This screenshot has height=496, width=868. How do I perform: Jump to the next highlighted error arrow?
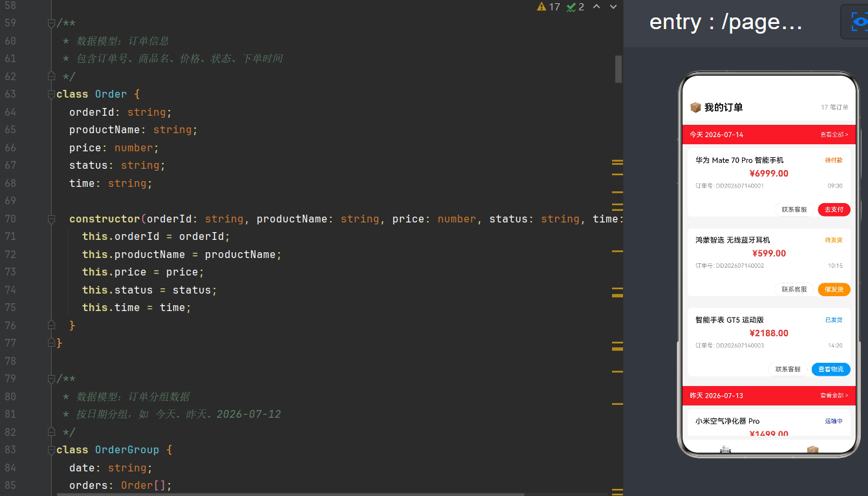(613, 6)
